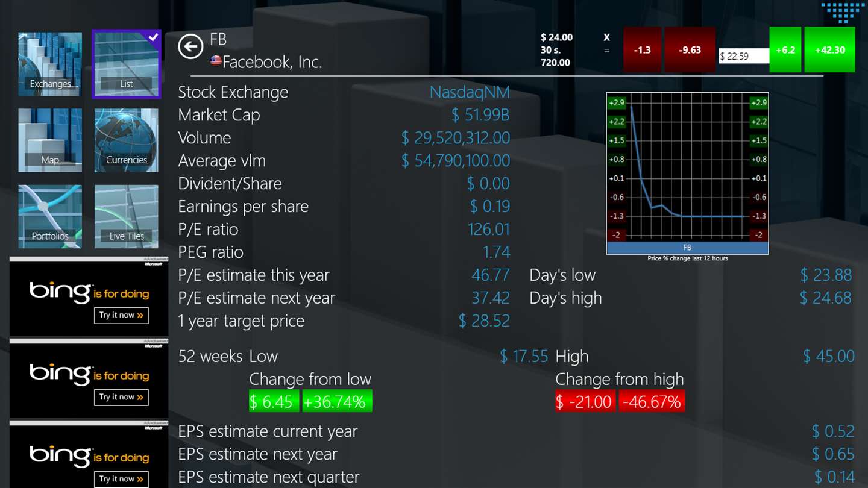Click the red -1.3 tile
868x488 pixels.
point(642,50)
